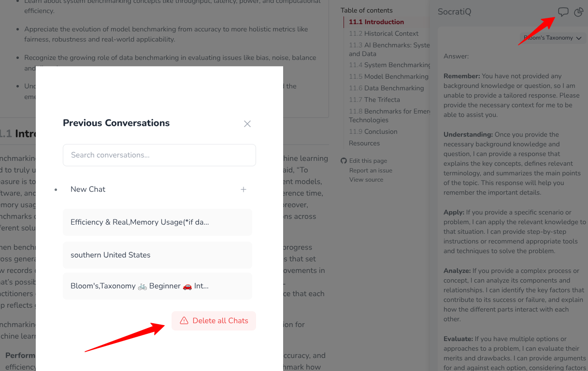Image resolution: width=588 pixels, height=371 pixels.
Task: Click the Search conversations input field
Action: click(x=159, y=155)
